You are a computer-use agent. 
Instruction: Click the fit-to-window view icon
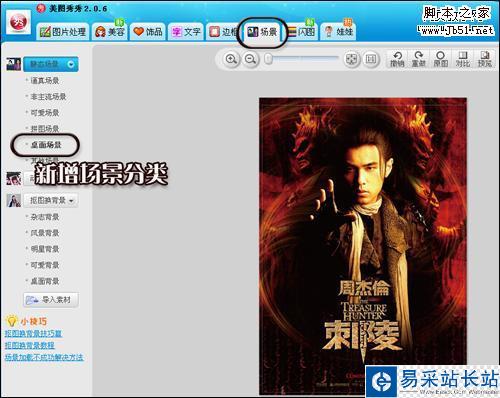pyautogui.click(x=352, y=59)
